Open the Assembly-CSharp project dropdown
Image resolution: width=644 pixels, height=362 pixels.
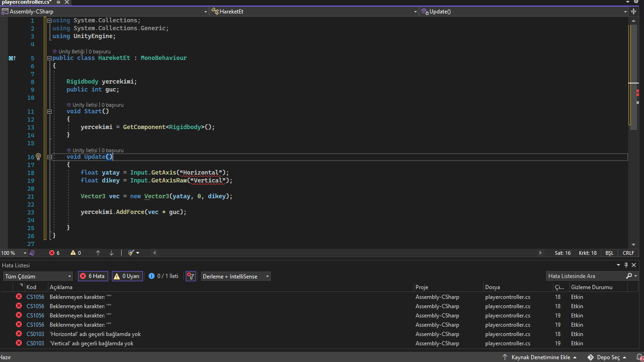click(104, 12)
